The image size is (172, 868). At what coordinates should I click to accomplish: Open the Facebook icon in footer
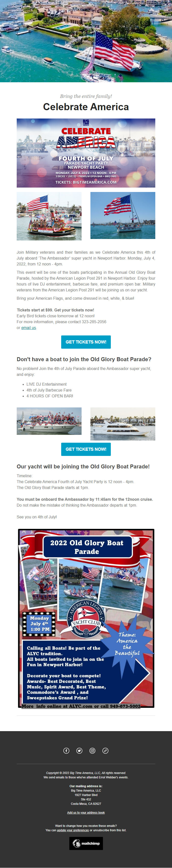[66, 750]
